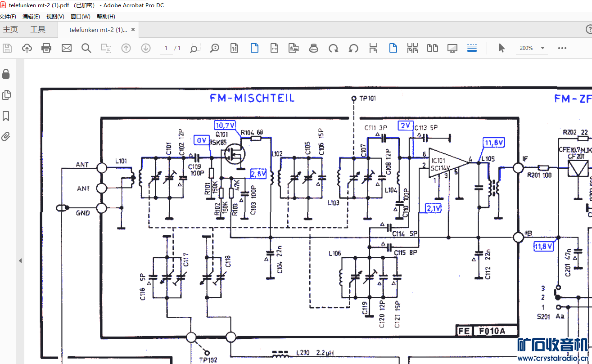592x364 pixels.
Task: Click the security lock panel icon
Action: tap(6, 74)
